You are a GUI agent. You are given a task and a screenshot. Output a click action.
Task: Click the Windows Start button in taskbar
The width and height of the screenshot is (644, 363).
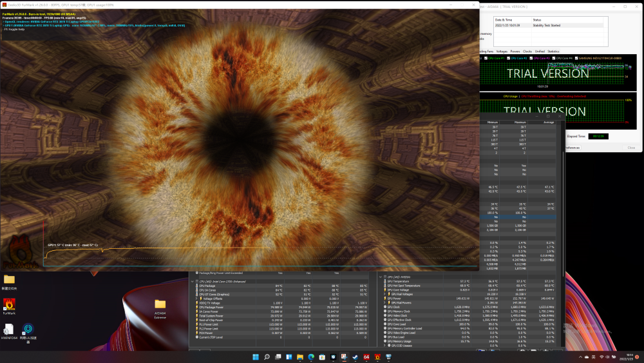[x=256, y=357]
